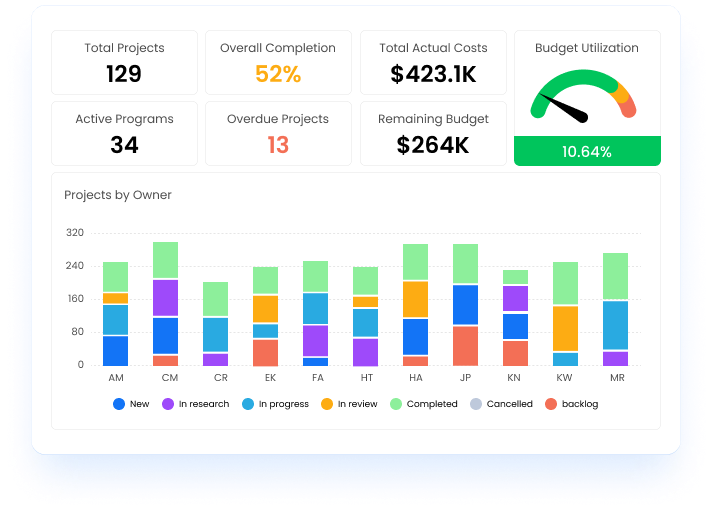Click the blue New segment in JP bar
Image resolution: width=712 pixels, height=512 pixels.
click(465, 305)
